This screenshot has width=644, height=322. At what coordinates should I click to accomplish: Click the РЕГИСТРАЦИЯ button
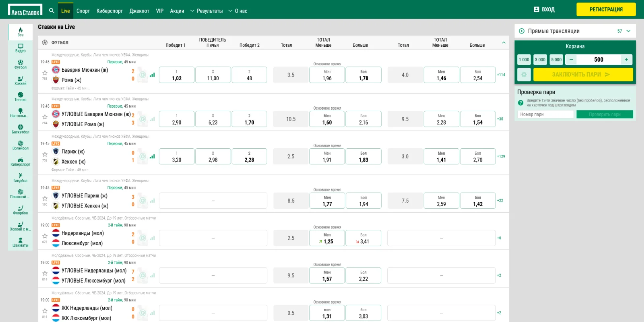(x=606, y=9)
